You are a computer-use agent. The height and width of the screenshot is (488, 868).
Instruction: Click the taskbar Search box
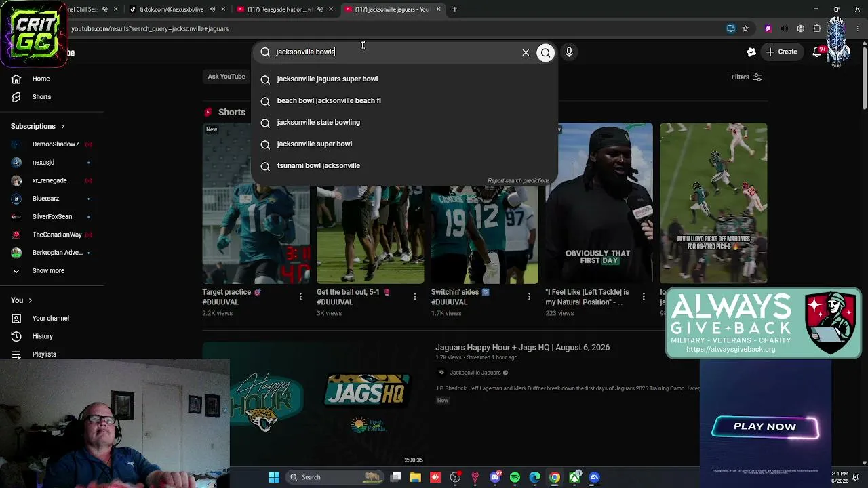click(x=335, y=477)
